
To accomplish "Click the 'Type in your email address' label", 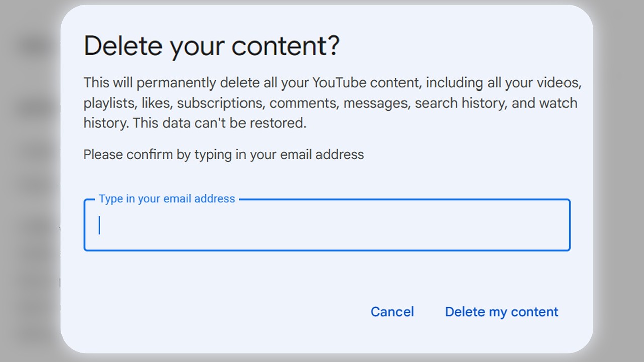I will coord(167,199).
